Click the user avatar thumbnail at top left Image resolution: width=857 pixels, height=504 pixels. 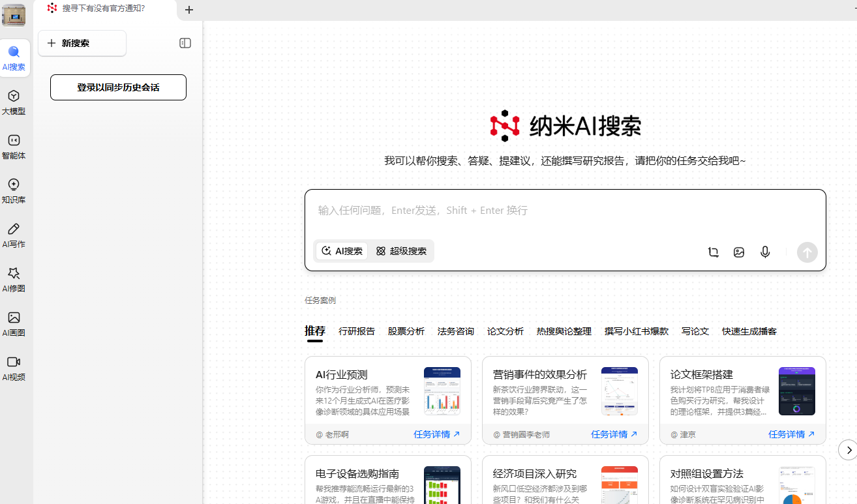[14, 15]
